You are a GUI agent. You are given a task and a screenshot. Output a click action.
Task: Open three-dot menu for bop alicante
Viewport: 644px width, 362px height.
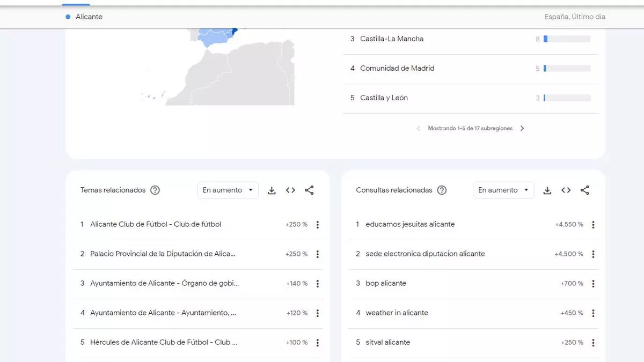click(x=593, y=284)
